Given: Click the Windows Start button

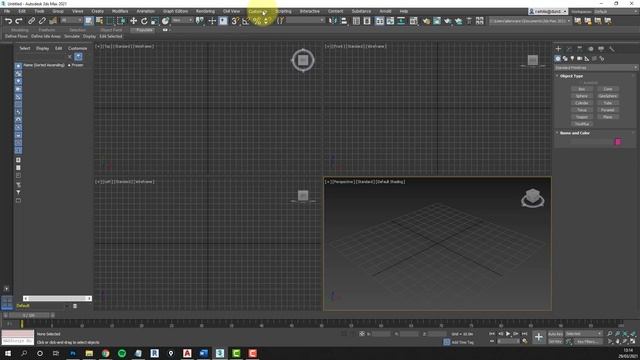Looking at the screenshot, I should pos(7,353).
